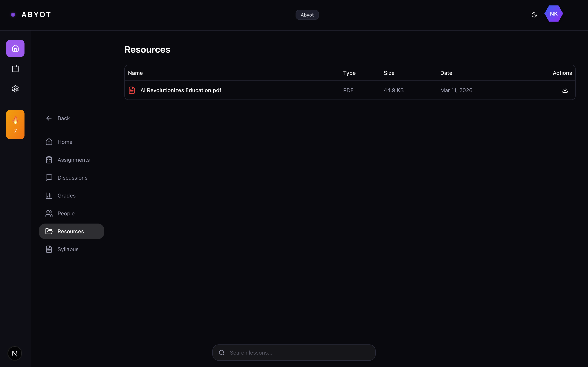Open the People list
This screenshot has width=588, height=367.
66,214
